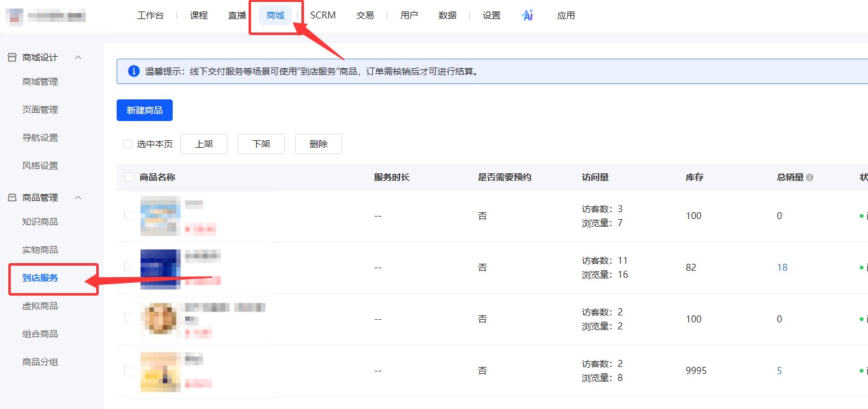The height and width of the screenshot is (409, 868).
Task: Collapse the 商城设计 sidebar section chevron
Action: (x=78, y=57)
